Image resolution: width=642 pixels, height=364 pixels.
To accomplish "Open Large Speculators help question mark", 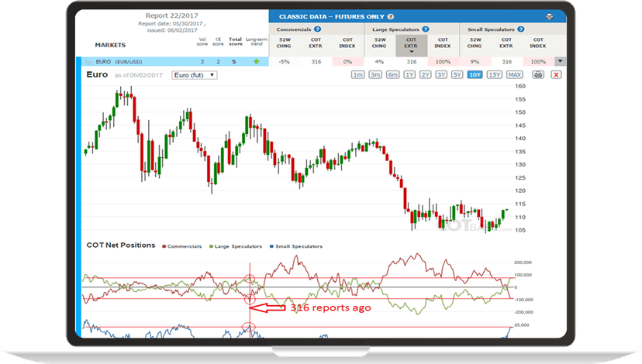I will point(426,29).
